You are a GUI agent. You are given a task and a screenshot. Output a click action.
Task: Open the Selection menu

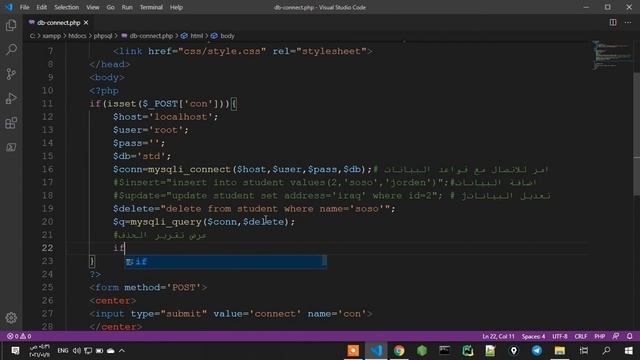pyautogui.click(x=67, y=7)
